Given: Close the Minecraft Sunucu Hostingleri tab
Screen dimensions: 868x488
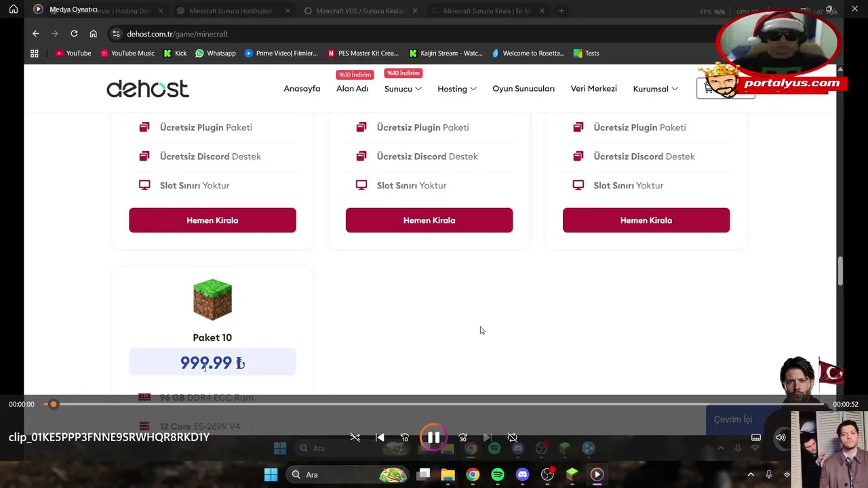Looking at the screenshot, I should [288, 11].
